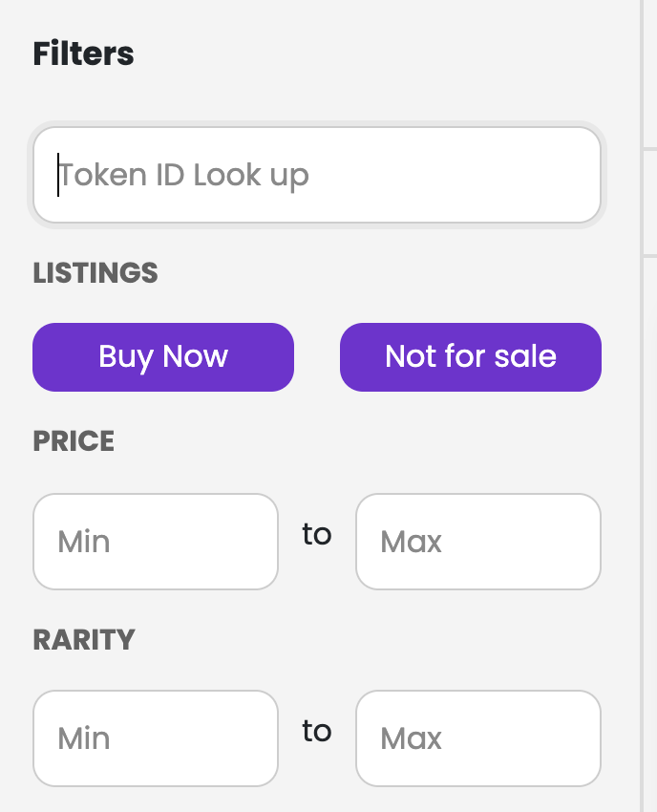Activate the maximum rarity box
Viewport: 657px width, 812px height.
[x=478, y=738]
